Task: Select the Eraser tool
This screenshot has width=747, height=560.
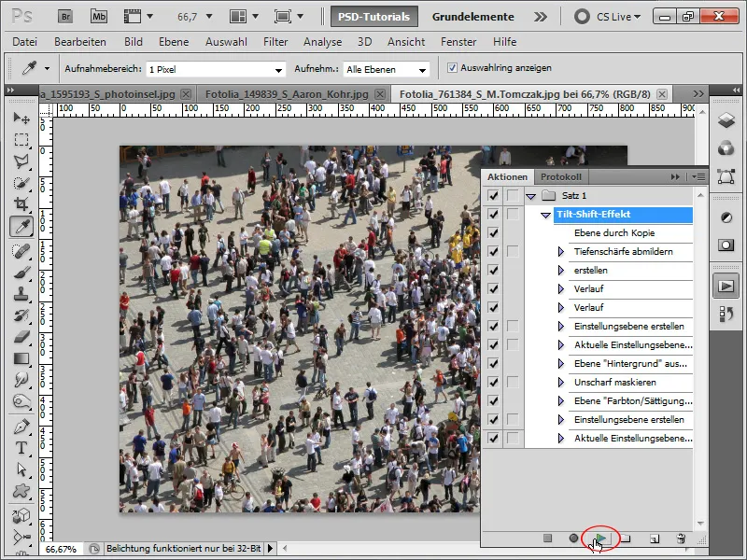Action: click(21, 337)
